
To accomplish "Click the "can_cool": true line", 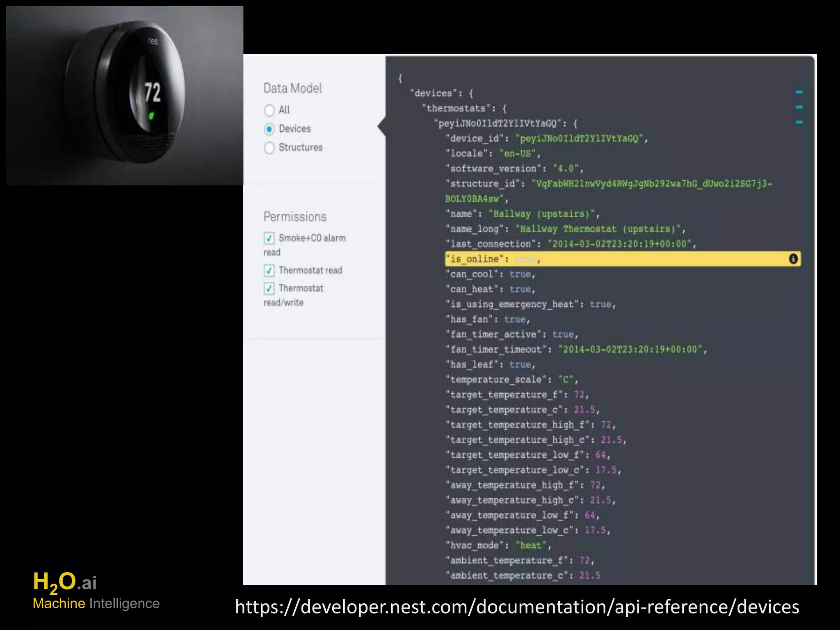I will 491,274.
